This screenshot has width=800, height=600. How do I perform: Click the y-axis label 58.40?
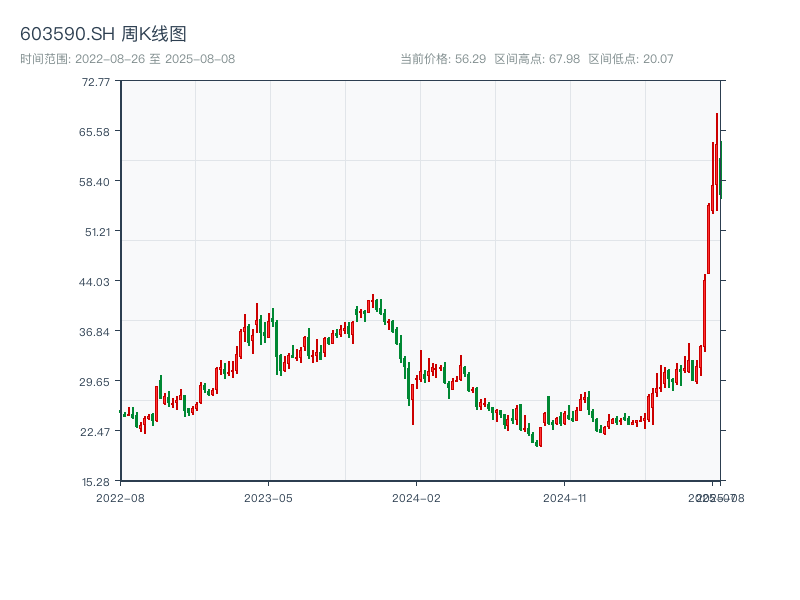pos(94,182)
